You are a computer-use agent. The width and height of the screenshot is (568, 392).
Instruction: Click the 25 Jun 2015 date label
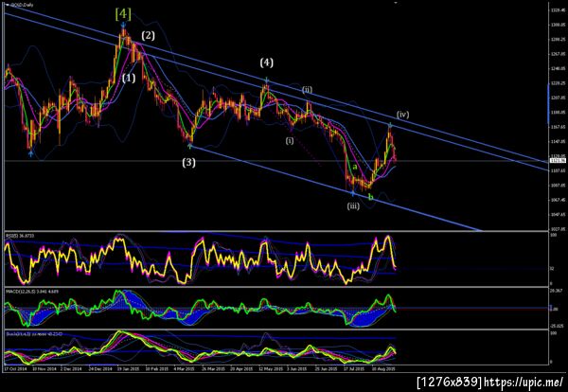pos(326,369)
